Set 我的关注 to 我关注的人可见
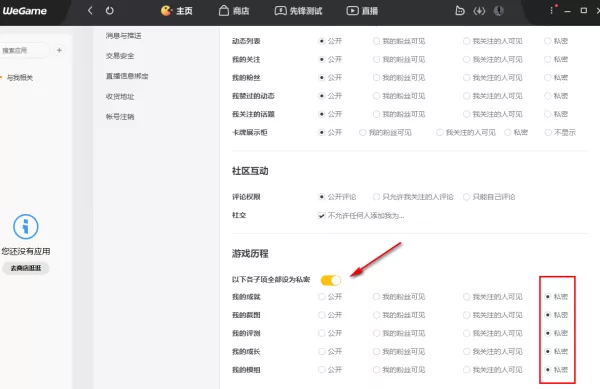The height and width of the screenshot is (389, 600). tap(466, 59)
